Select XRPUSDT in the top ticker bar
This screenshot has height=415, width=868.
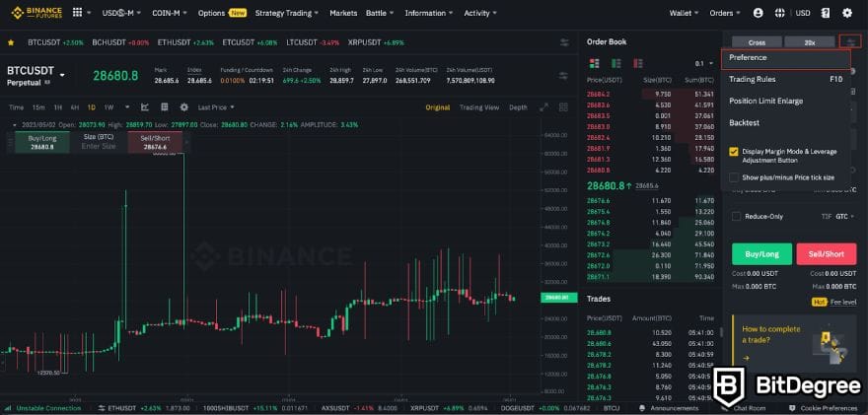pos(376,42)
